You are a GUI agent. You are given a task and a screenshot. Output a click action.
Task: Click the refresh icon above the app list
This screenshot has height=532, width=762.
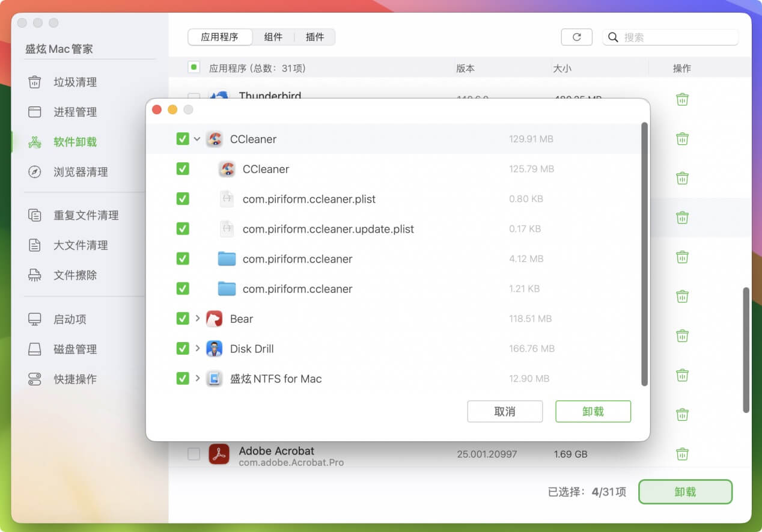click(576, 37)
